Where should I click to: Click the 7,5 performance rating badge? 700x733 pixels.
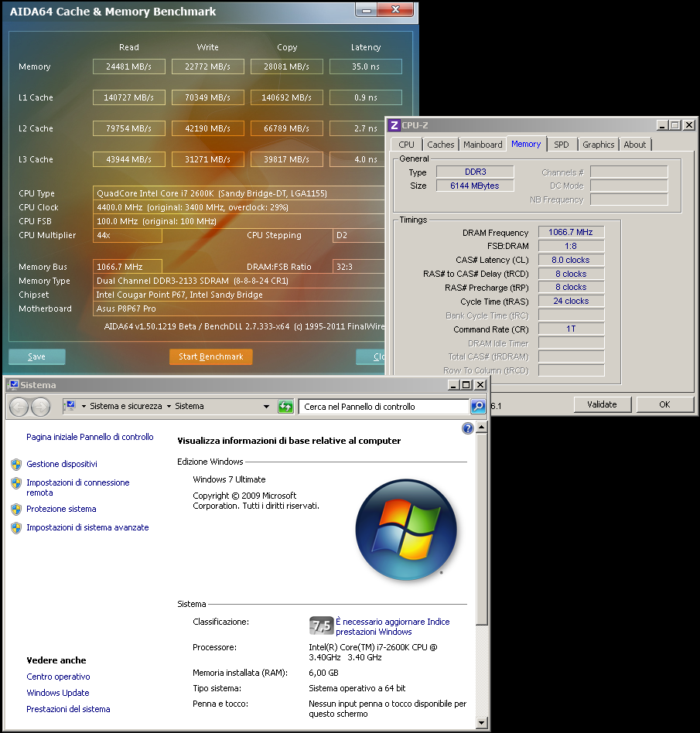click(x=321, y=626)
